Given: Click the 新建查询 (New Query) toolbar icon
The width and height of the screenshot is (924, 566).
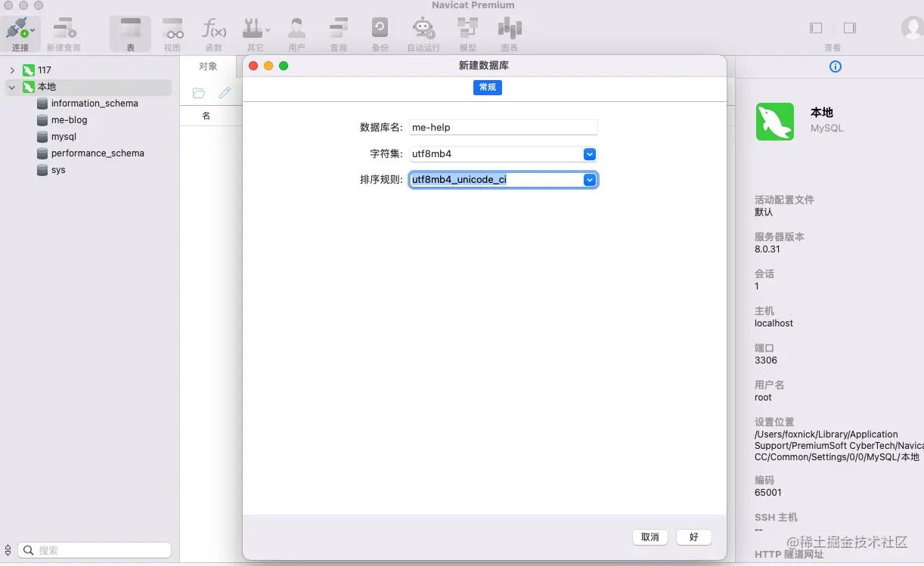Looking at the screenshot, I should [64, 29].
